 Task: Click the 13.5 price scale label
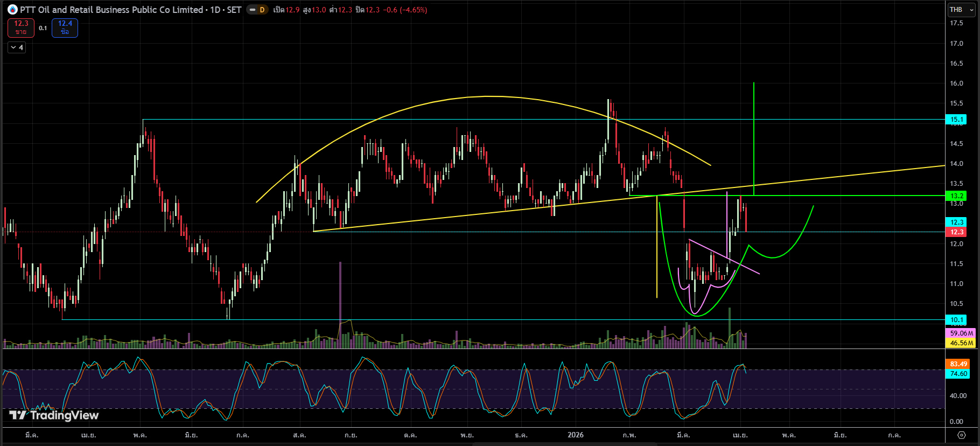[x=957, y=184]
